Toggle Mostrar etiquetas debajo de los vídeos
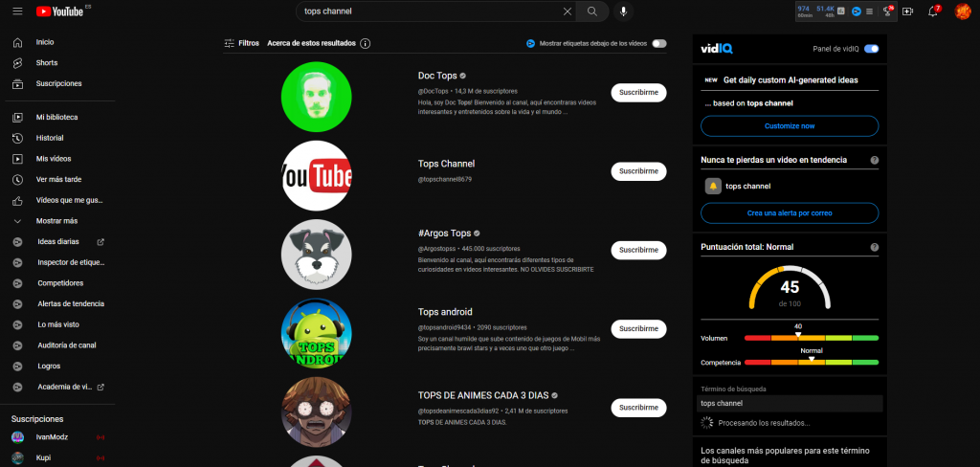 [659, 43]
